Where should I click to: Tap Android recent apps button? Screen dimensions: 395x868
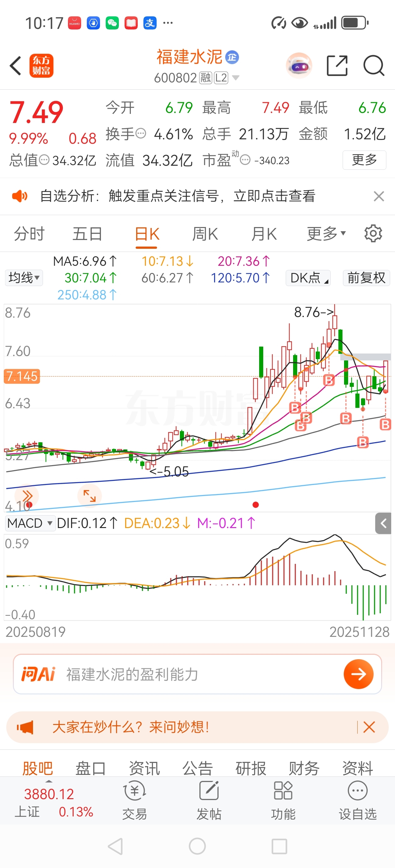tap(279, 846)
